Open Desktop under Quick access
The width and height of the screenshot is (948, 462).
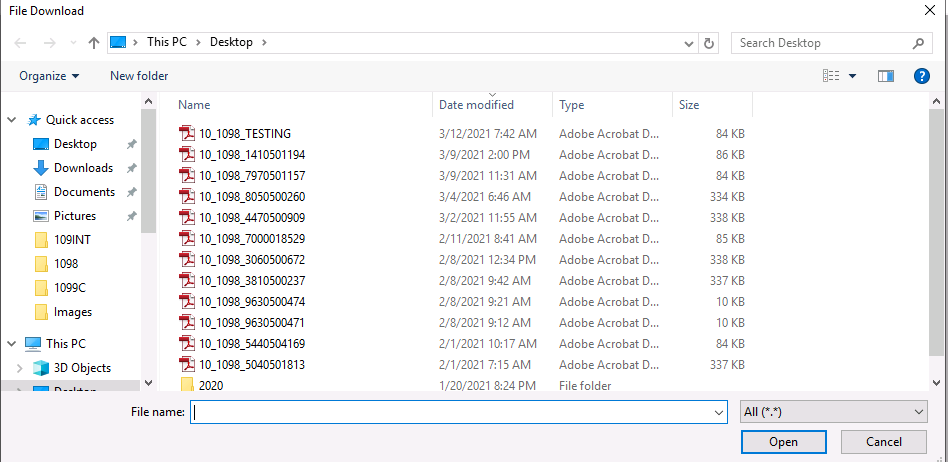[x=75, y=144]
